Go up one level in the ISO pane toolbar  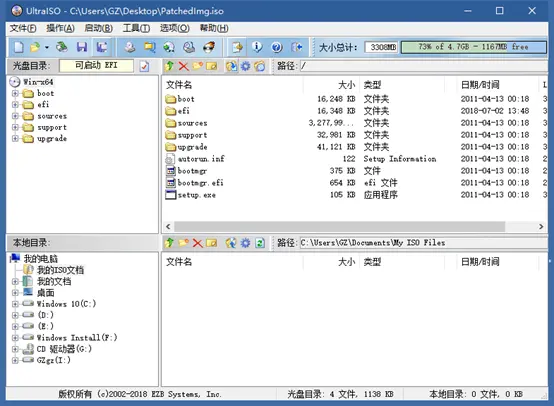pos(169,66)
